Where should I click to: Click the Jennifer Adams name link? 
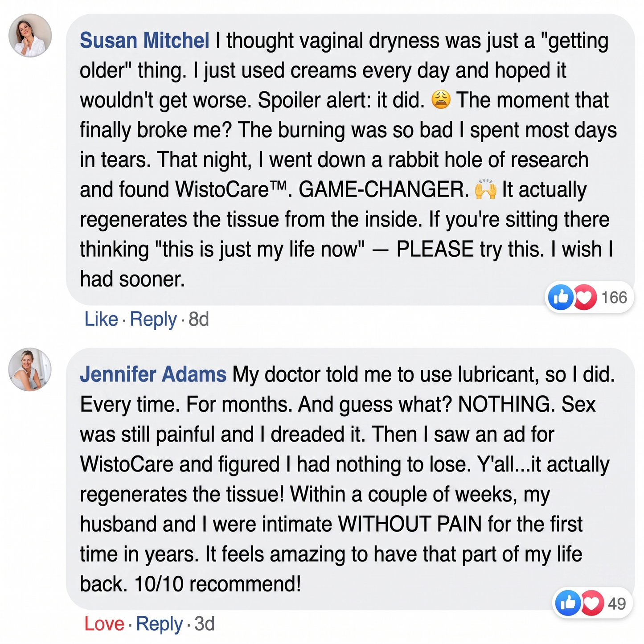pyautogui.click(x=153, y=374)
